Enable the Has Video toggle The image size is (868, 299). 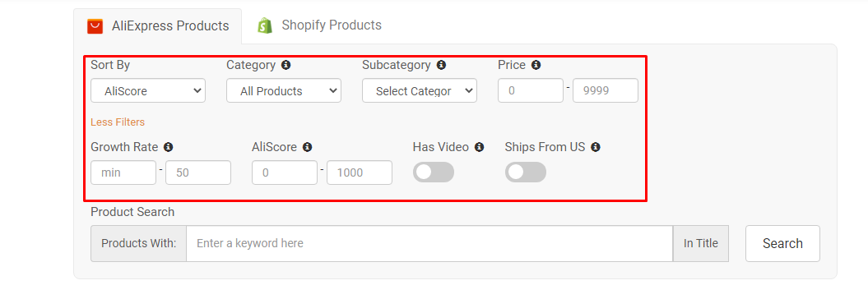click(x=434, y=172)
